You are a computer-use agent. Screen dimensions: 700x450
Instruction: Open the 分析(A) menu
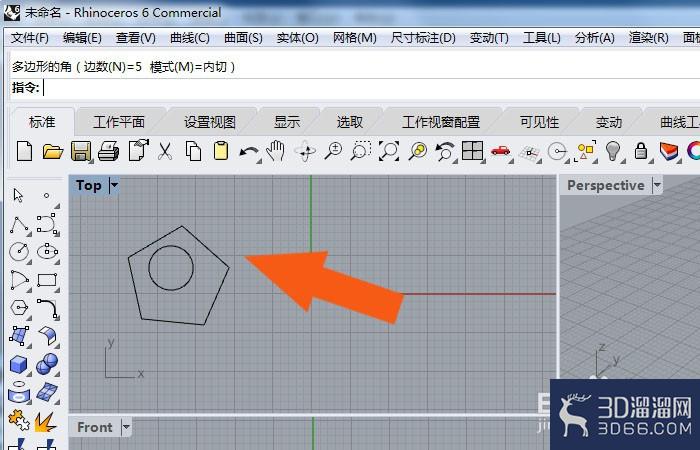[x=595, y=38]
